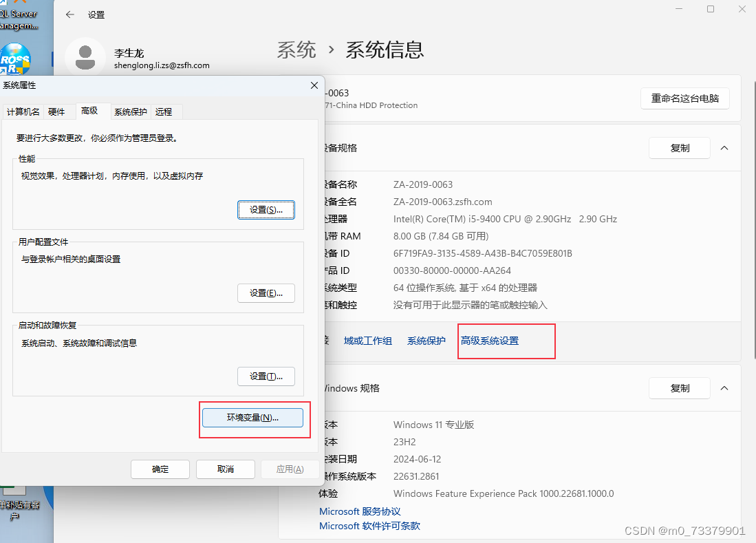
Task: Cancel the dialog with 取消
Action: pyautogui.click(x=226, y=469)
